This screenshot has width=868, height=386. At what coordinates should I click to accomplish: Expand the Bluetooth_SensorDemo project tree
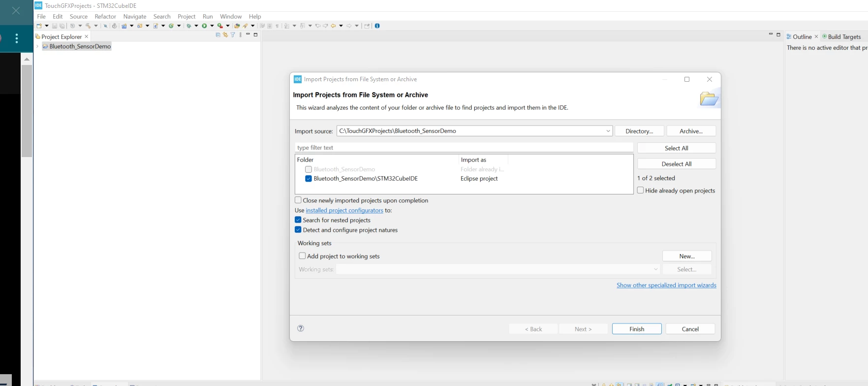[x=37, y=46]
